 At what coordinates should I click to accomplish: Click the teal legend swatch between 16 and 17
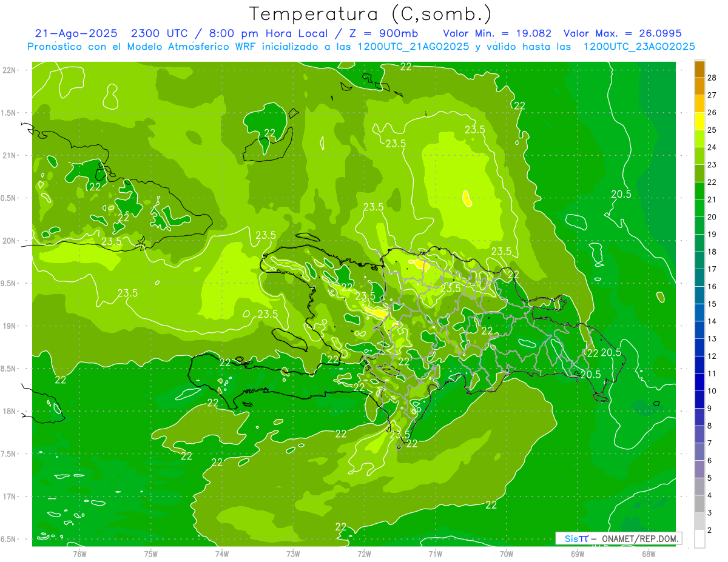(x=699, y=278)
